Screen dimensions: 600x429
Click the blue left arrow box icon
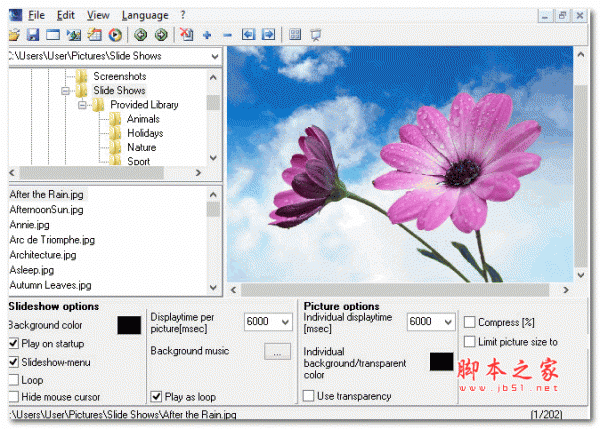point(248,35)
